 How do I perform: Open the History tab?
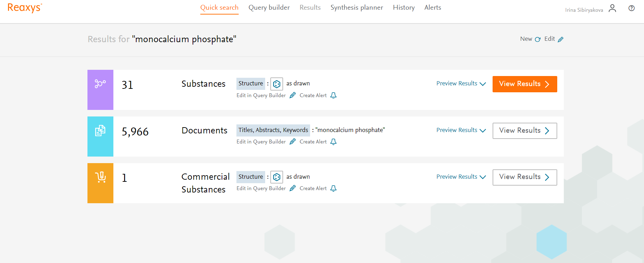[404, 8]
